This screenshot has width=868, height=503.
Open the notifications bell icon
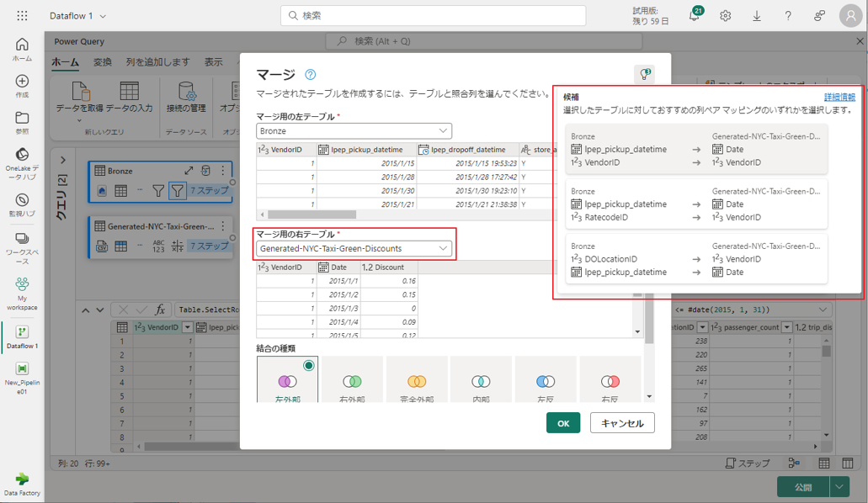click(695, 16)
